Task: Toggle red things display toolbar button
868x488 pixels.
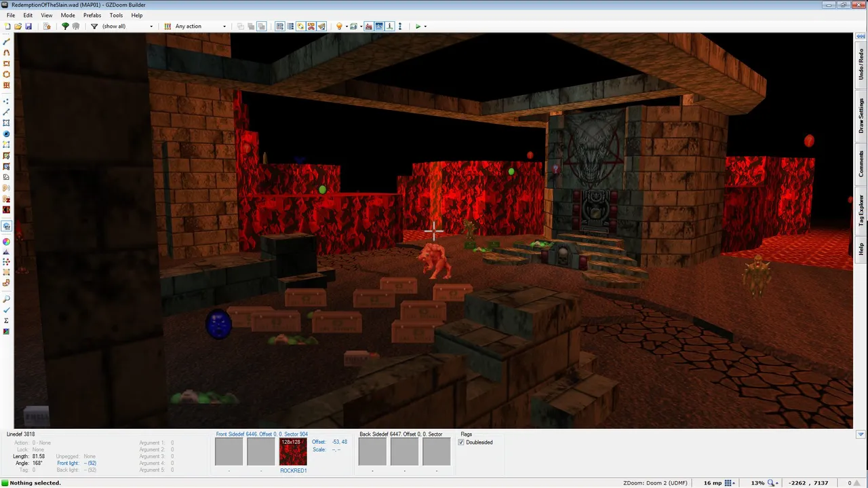Action: point(368,26)
